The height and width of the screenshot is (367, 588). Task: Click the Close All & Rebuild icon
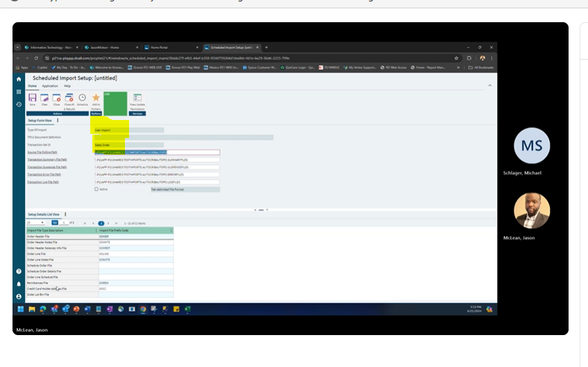(x=69, y=99)
